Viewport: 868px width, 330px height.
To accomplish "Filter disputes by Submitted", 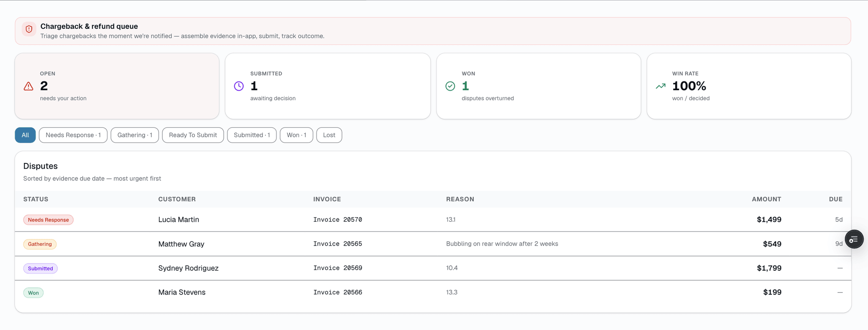I will [x=252, y=135].
